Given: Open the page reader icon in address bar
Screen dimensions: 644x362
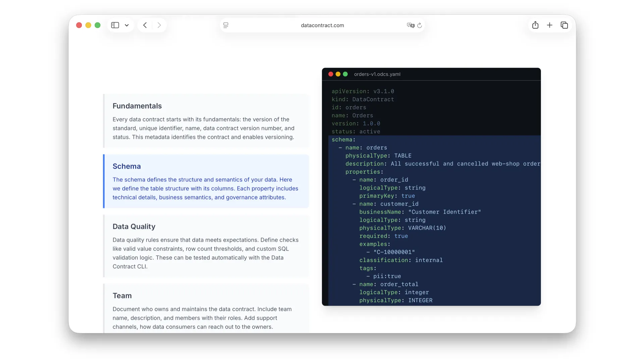Looking at the screenshot, I should click(x=226, y=25).
